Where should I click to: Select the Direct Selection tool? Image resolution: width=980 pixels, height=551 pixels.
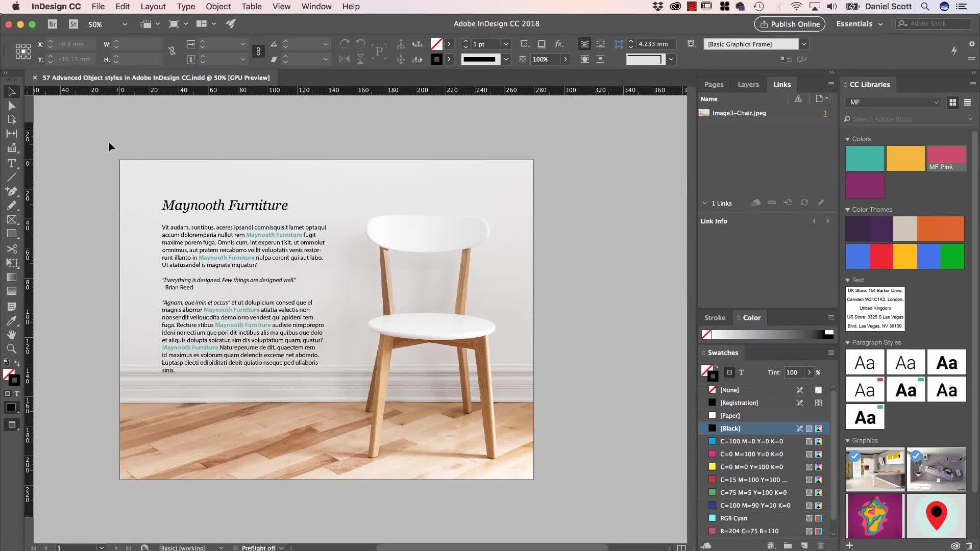pos(12,106)
